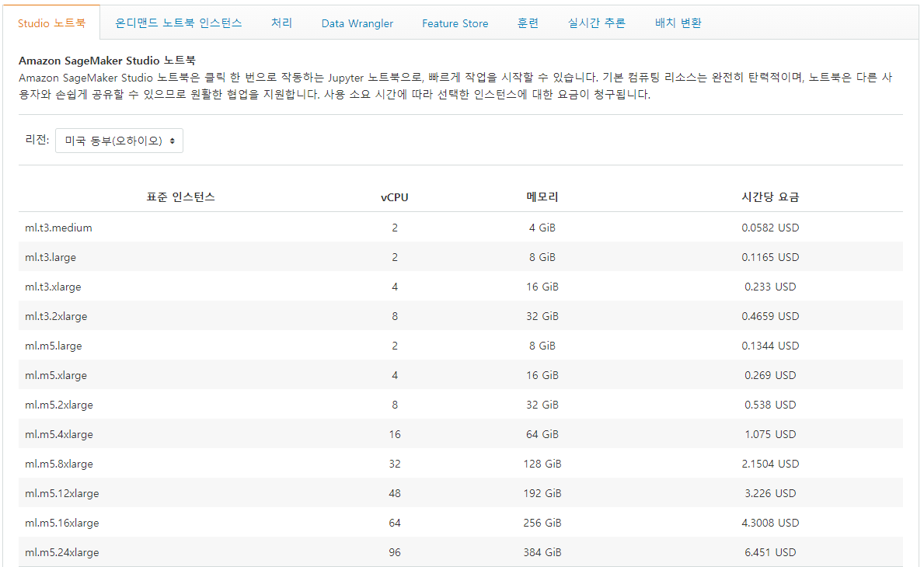The width and height of the screenshot is (924, 567).
Task: Click the 4 GiB memory value
Action: point(542,228)
